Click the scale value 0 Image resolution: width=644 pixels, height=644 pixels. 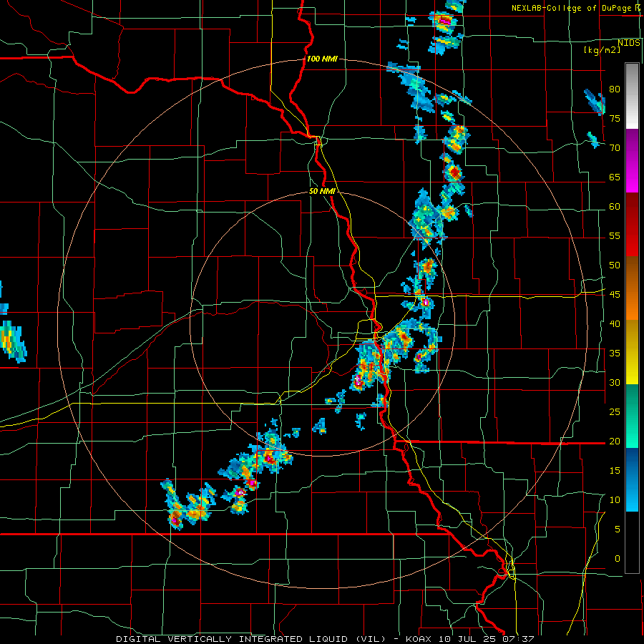(x=618, y=559)
